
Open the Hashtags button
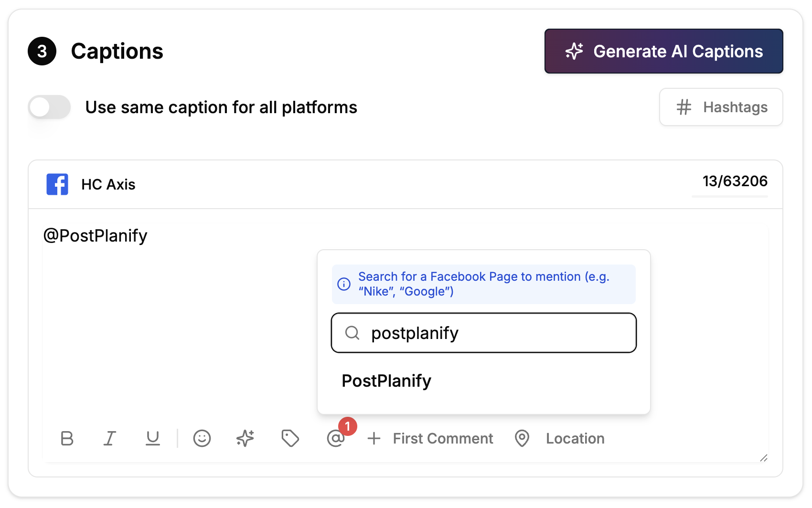pos(721,107)
